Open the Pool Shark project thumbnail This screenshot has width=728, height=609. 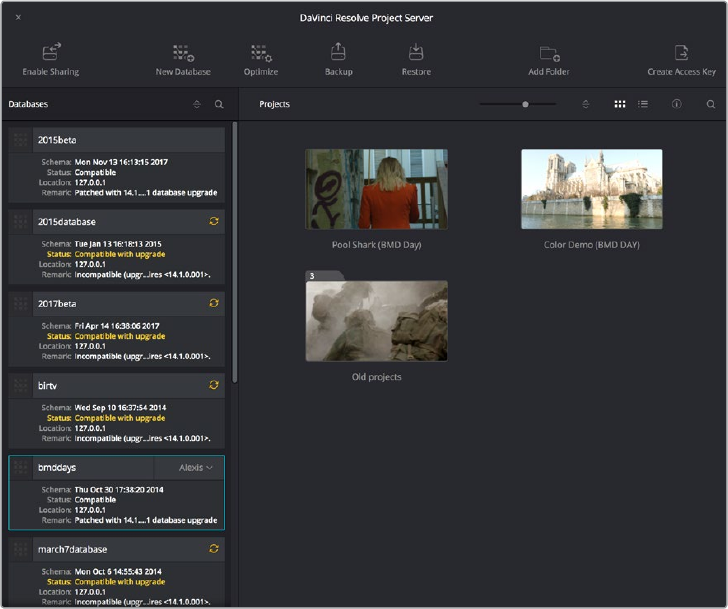point(377,189)
